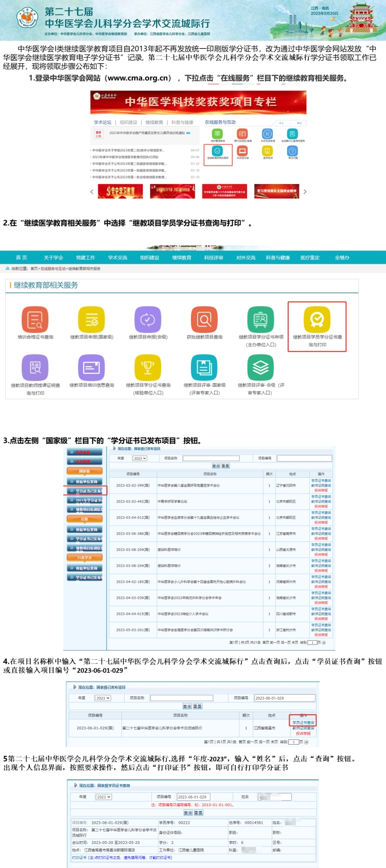Select 对外交流 in the navigation bar
This screenshot has width=386, height=868.
pos(246,258)
